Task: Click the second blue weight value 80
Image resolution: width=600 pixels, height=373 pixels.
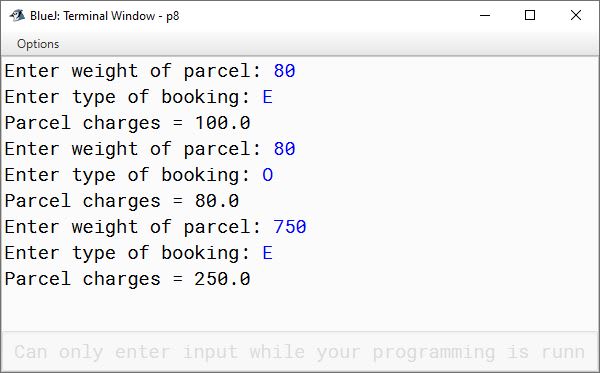Action: pyautogui.click(x=284, y=149)
